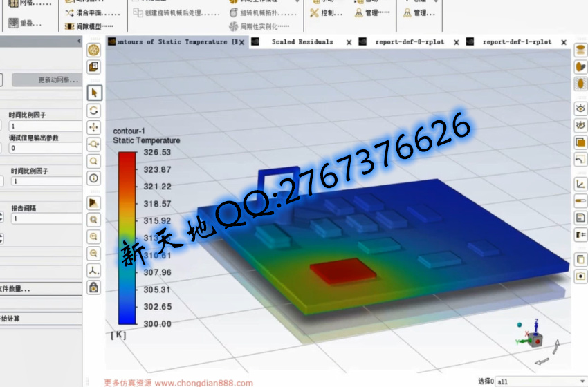The image size is (588, 387).
Task: Toggle the hide-objects crossed eye icon
Action: click(580, 125)
